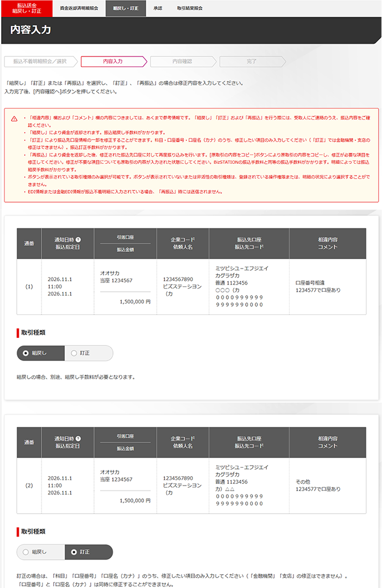This screenshot has height=588, width=382.
Task: Click the 内容確認 step in progress bar
Action: pos(182,61)
